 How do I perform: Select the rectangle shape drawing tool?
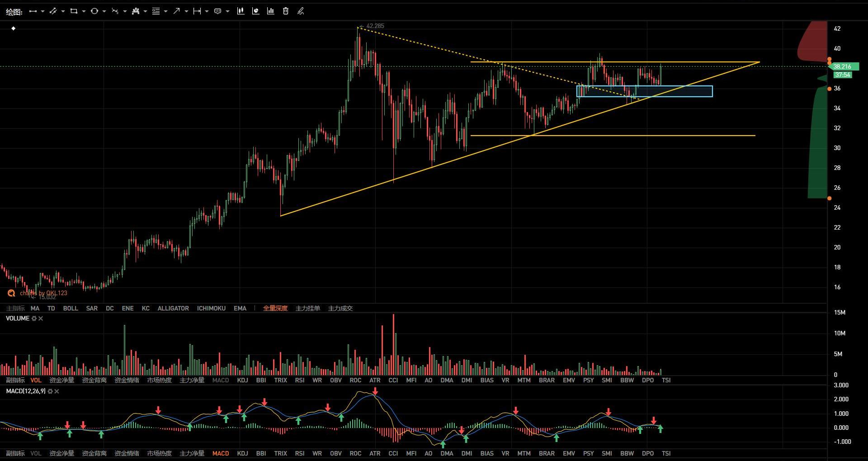click(x=74, y=11)
